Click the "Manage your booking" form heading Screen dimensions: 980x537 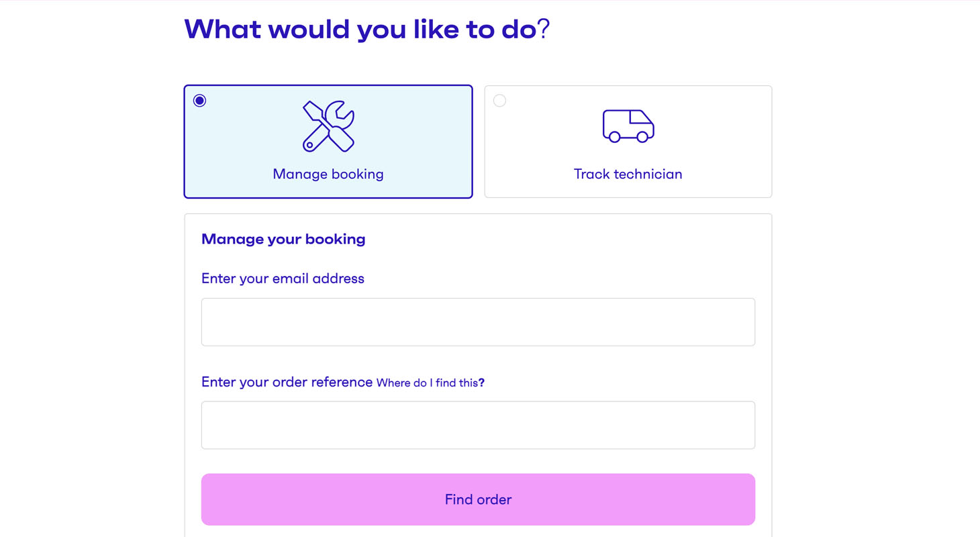(x=283, y=239)
